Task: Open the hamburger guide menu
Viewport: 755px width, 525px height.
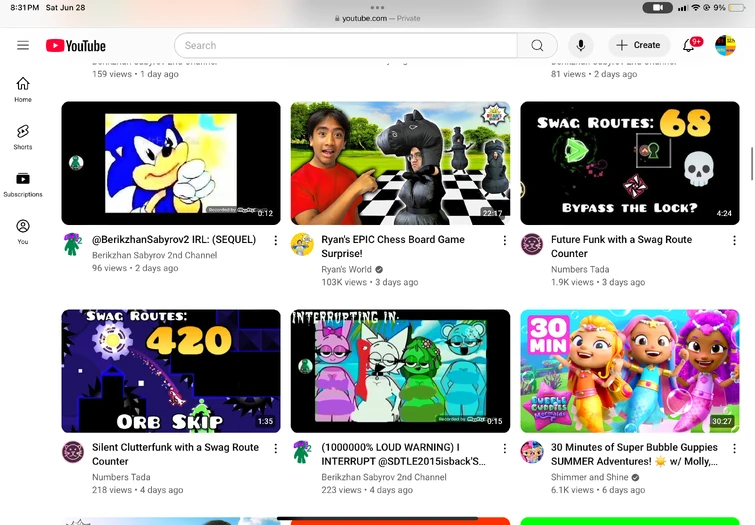Action: 23,45
